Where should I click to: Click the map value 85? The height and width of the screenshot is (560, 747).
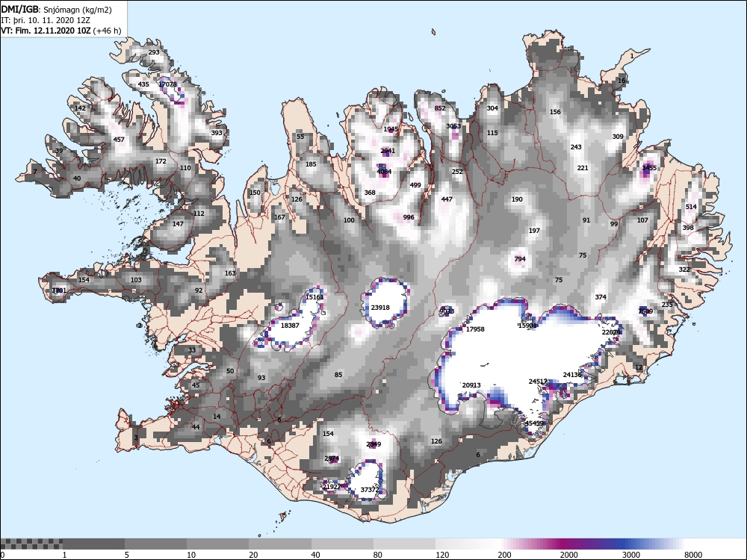pos(338,375)
